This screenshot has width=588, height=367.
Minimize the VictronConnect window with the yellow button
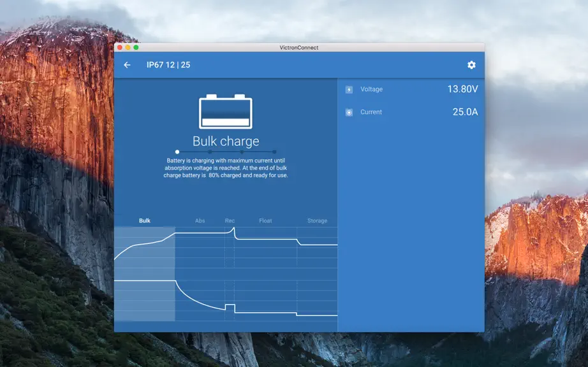pos(128,48)
